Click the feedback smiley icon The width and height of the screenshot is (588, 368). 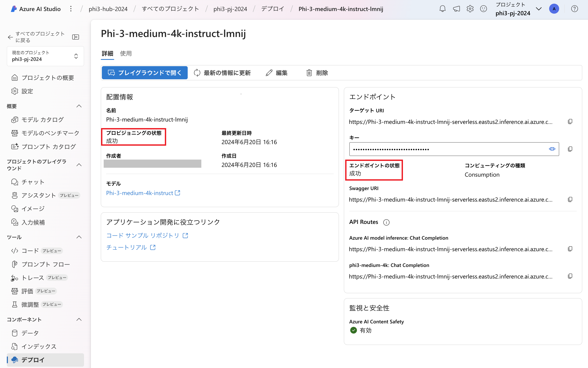[484, 9]
